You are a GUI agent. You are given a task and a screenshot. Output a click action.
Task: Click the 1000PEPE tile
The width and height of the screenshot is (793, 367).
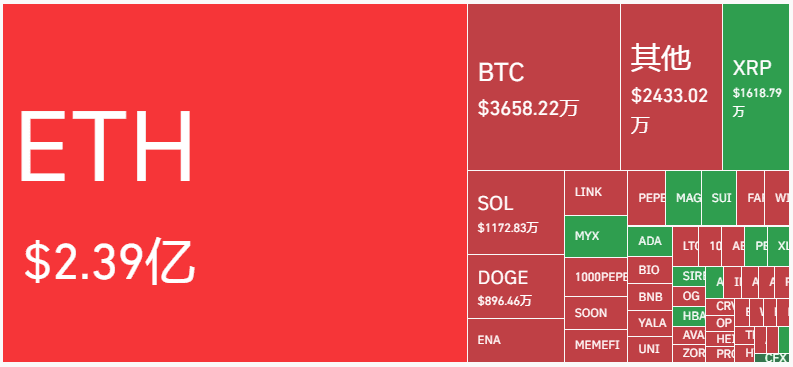596,277
